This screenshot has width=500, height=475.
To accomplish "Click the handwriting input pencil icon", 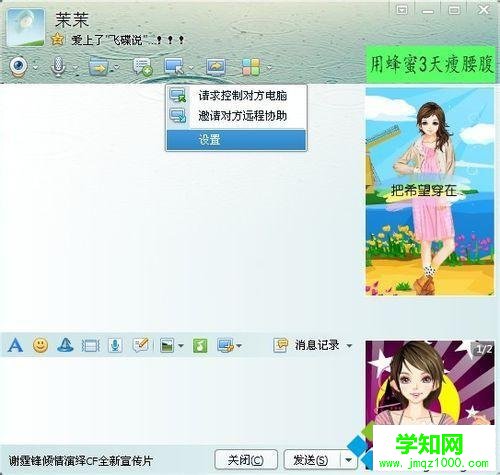I will coord(140,345).
